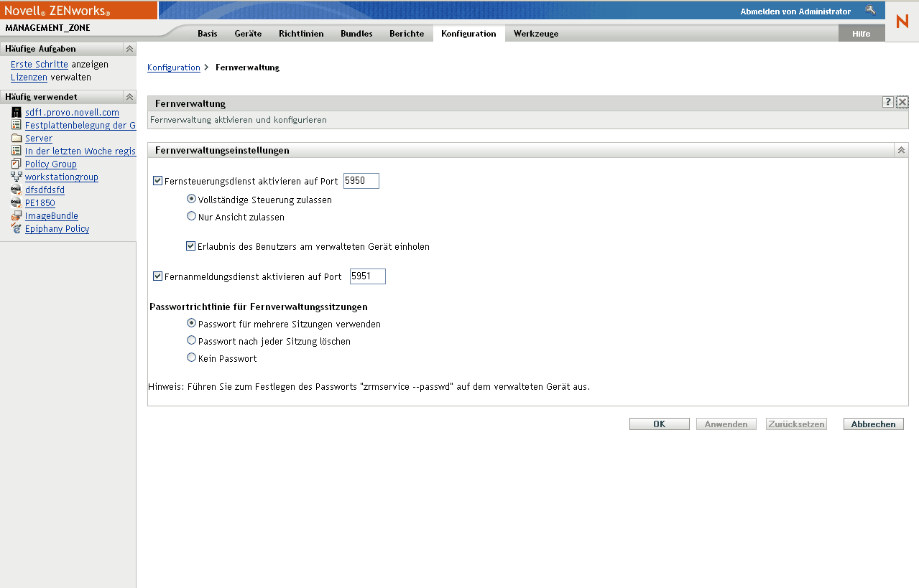Select Vollständige Steuerung zulassen radio button
This screenshot has width=919, height=588.
[191, 199]
